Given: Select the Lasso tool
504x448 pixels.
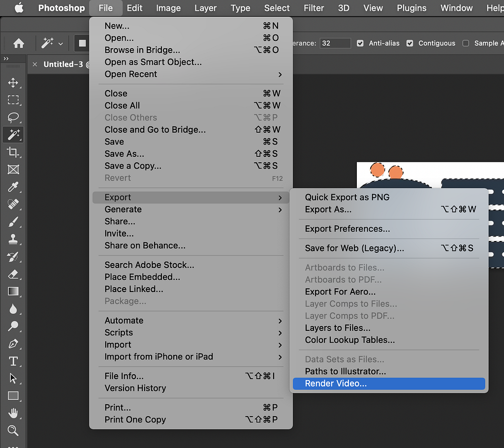Looking at the screenshot, I should click(x=13, y=117).
